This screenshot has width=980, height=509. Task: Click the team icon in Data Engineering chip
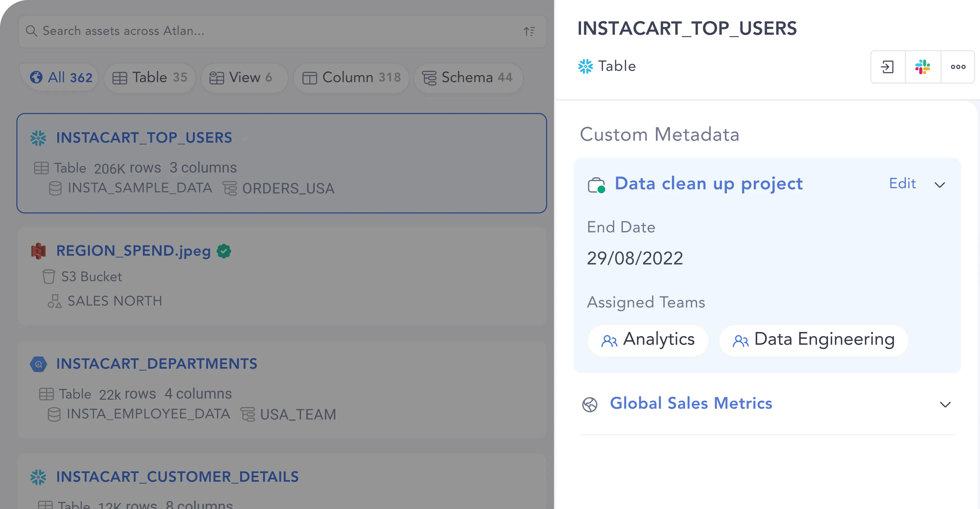(740, 341)
